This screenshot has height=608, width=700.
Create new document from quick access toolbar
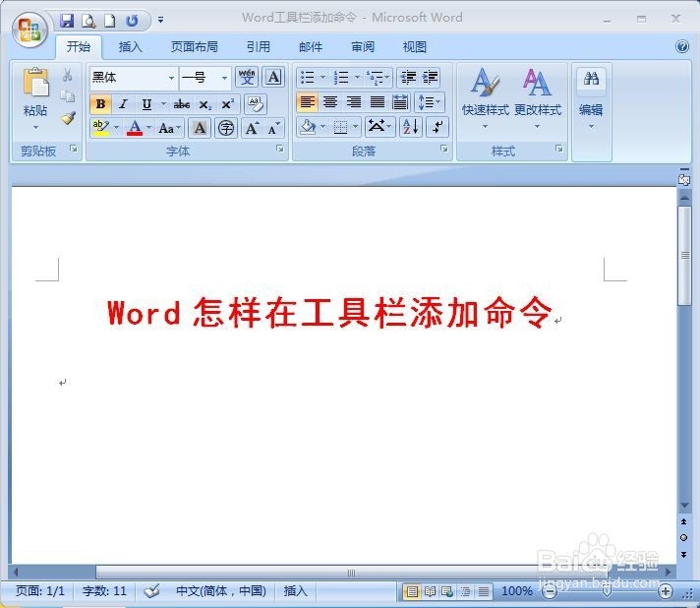pos(109,21)
